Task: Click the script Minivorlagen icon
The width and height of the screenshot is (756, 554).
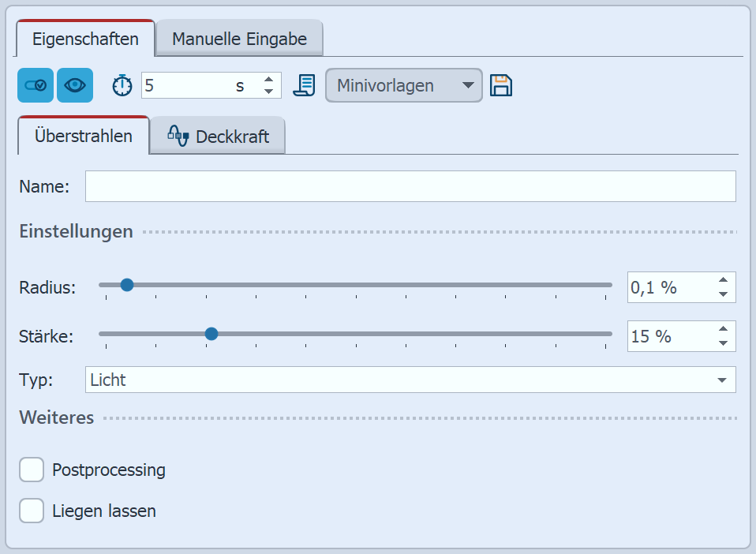Action: pos(304,85)
